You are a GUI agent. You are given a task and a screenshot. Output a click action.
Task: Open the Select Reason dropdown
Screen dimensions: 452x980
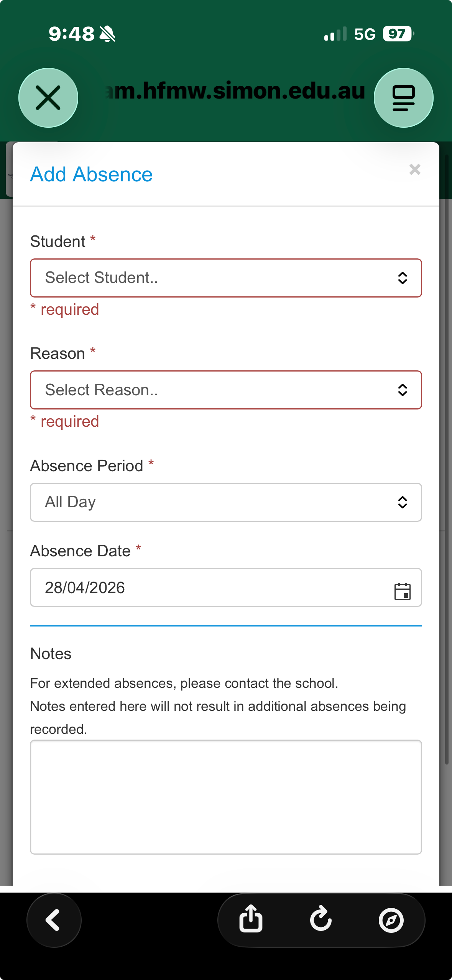tap(226, 390)
